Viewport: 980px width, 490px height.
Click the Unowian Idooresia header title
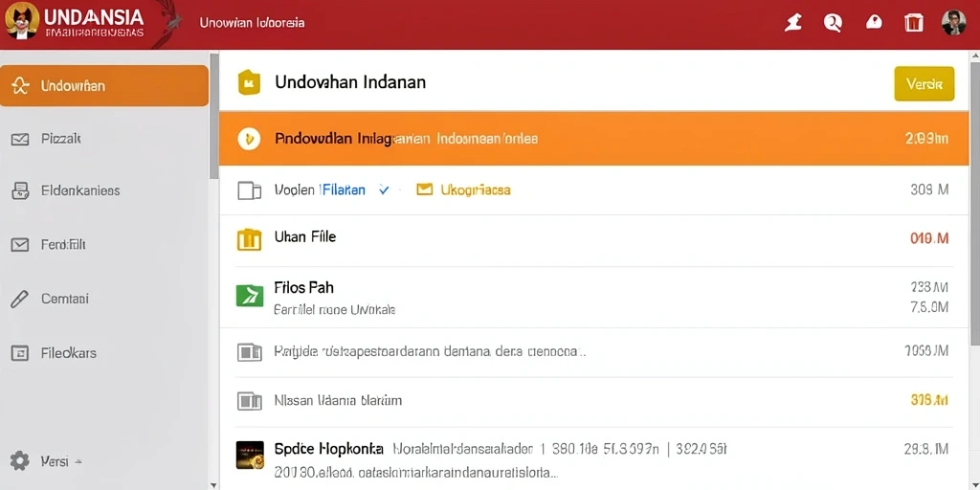[252, 23]
